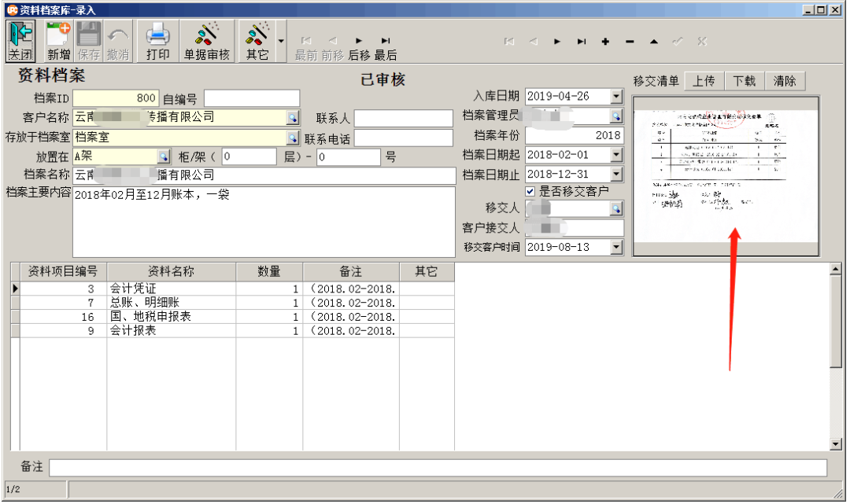Select the 会计凭证 row in grid
This screenshot has width=850, height=504.
click(237, 289)
